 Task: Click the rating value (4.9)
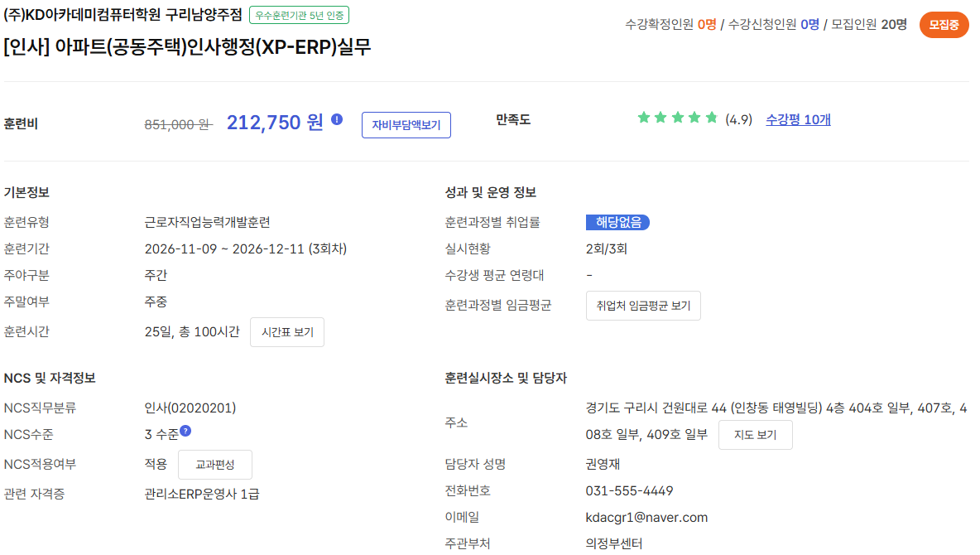pos(739,119)
